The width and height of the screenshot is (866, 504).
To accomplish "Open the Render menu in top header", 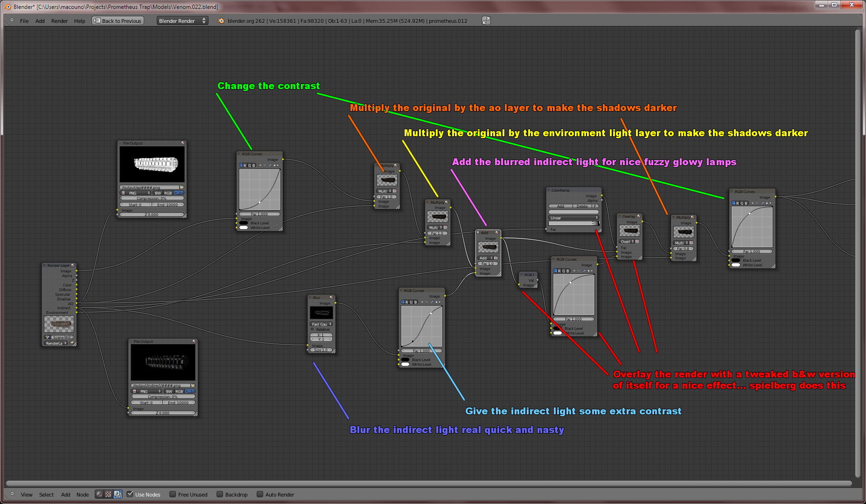I will tap(59, 21).
